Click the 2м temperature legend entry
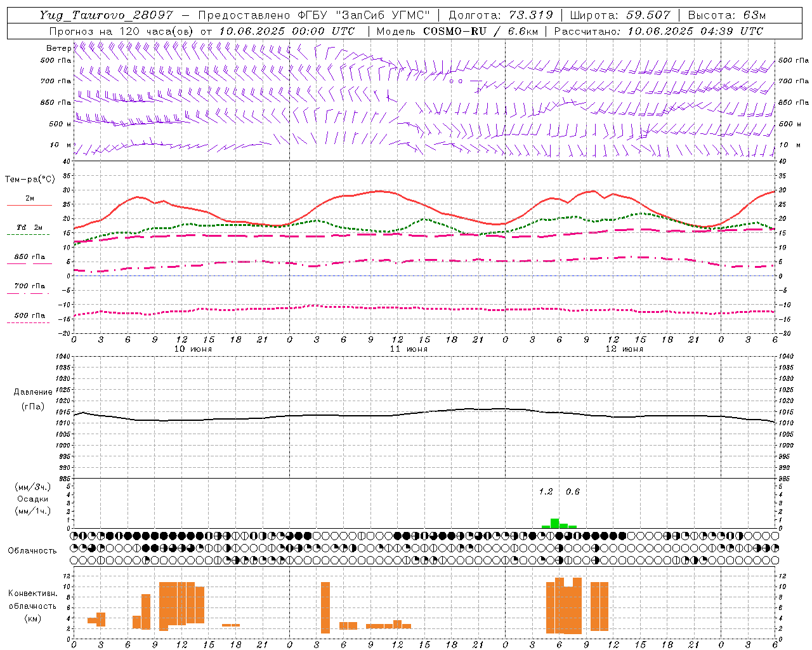Viewport: 812px width, 650px height. [30, 199]
